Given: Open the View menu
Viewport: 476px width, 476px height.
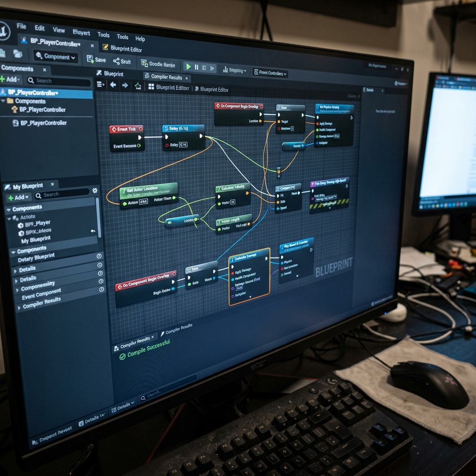Looking at the screenshot, I should [59, 30].
